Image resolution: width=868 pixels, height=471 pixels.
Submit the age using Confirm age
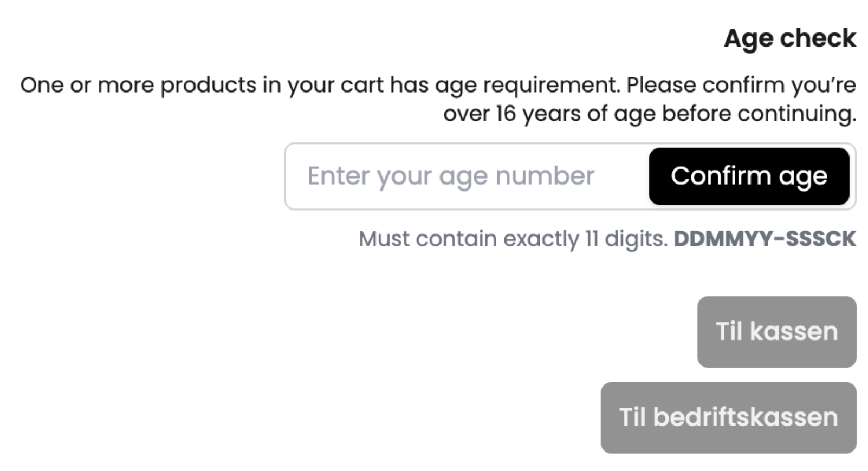(x=749, y=176)
